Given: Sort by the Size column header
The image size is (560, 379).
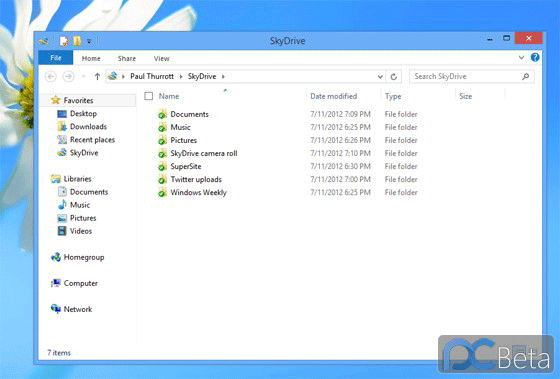Looking at the screenshot, I should (x=465, y=96).
